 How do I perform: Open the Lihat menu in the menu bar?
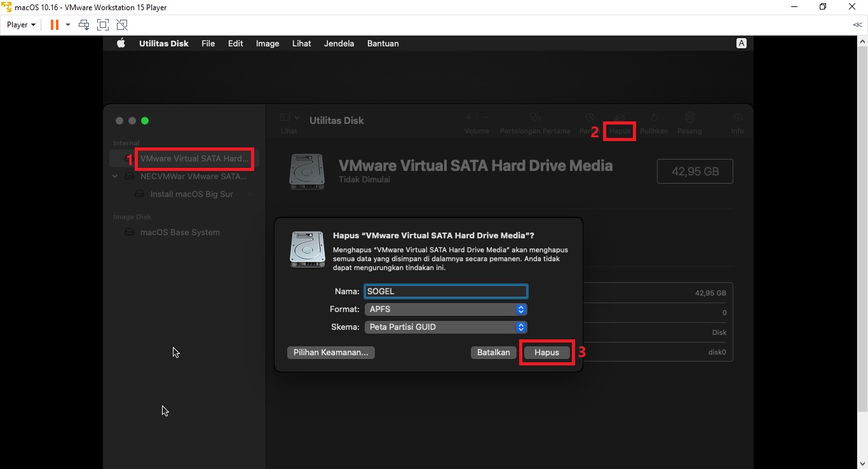(302, 43)
